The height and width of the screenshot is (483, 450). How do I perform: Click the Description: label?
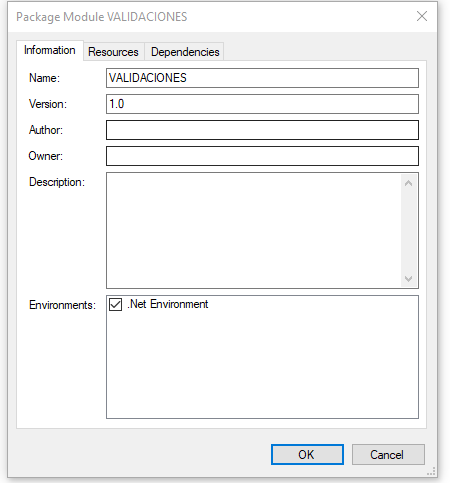click(x=57, y=182)
